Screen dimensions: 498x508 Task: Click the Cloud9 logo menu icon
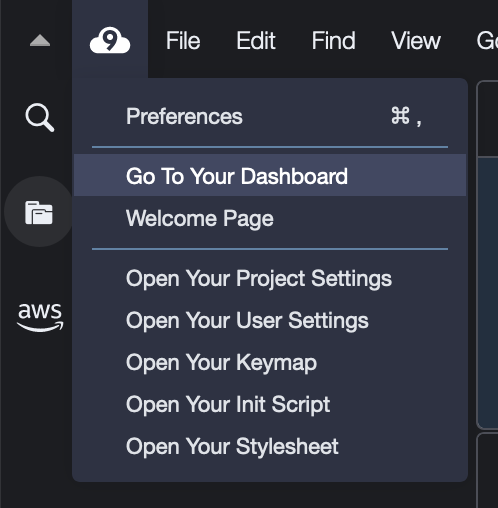(x=110, y=40)
